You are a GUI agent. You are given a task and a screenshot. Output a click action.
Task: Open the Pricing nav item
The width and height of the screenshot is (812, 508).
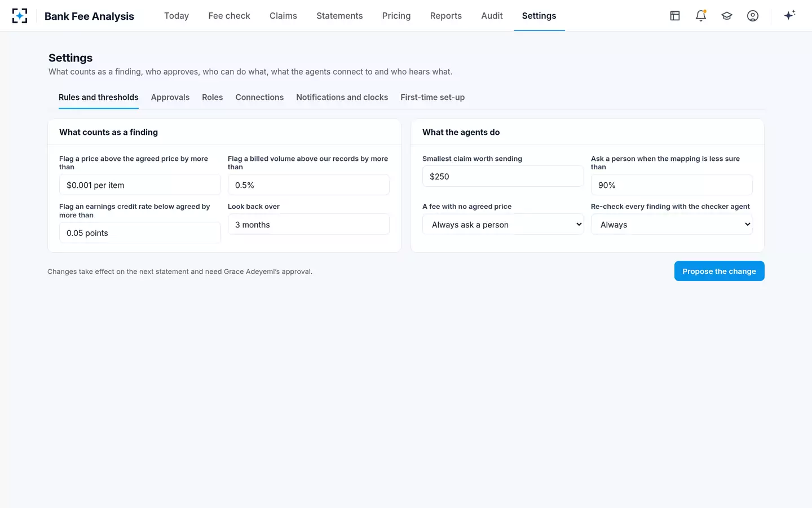point(396,16)
